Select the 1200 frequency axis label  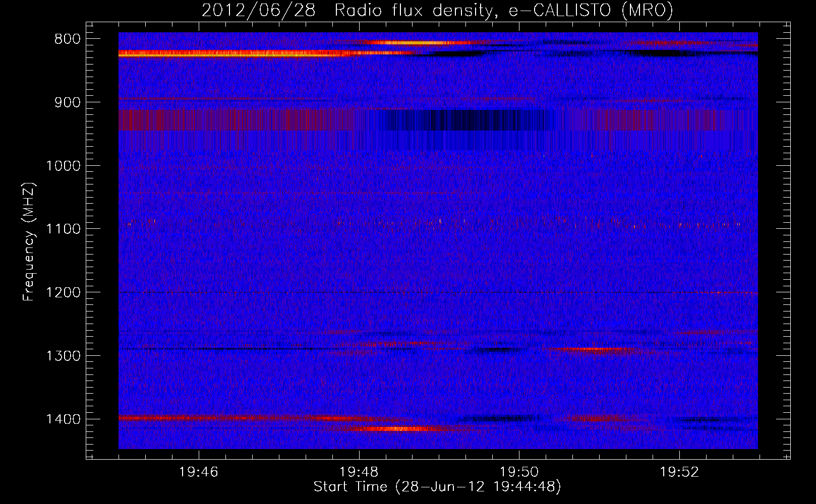tap(63, 293)
